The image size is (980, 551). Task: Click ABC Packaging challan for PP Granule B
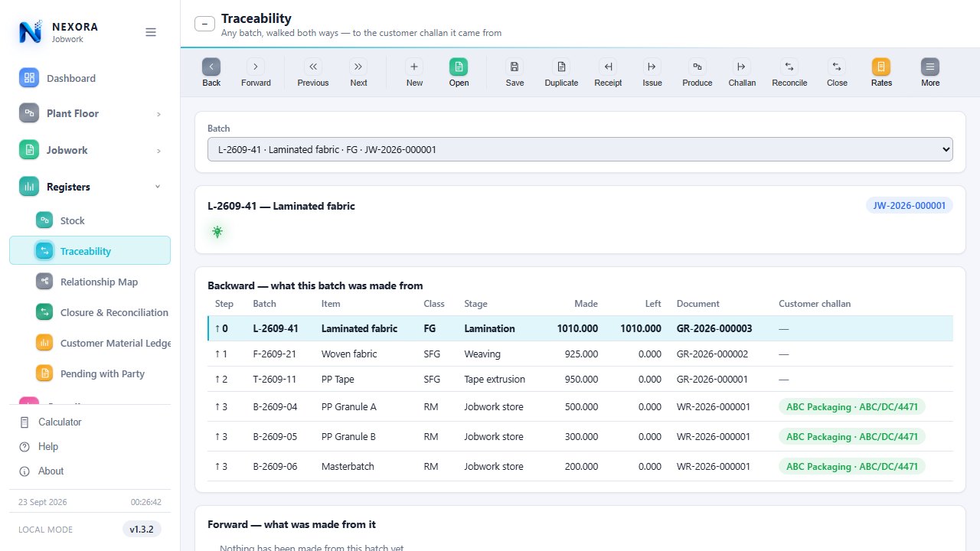tap(851, 436)
